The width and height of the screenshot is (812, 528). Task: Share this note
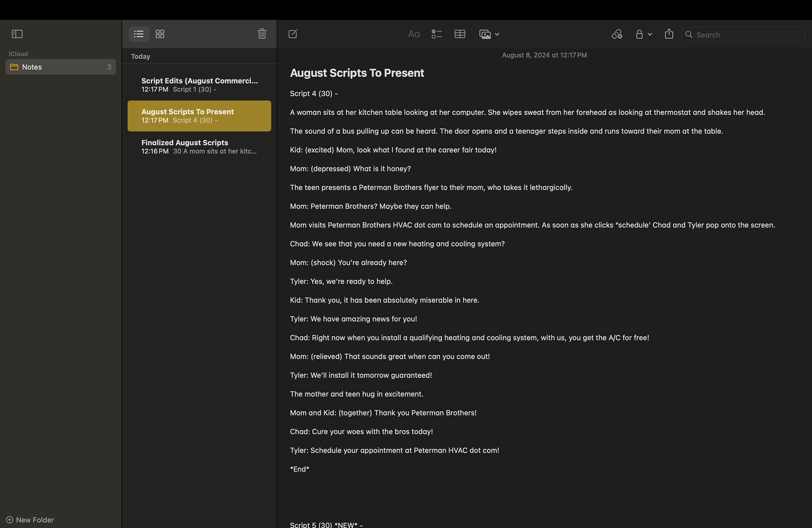669,34
